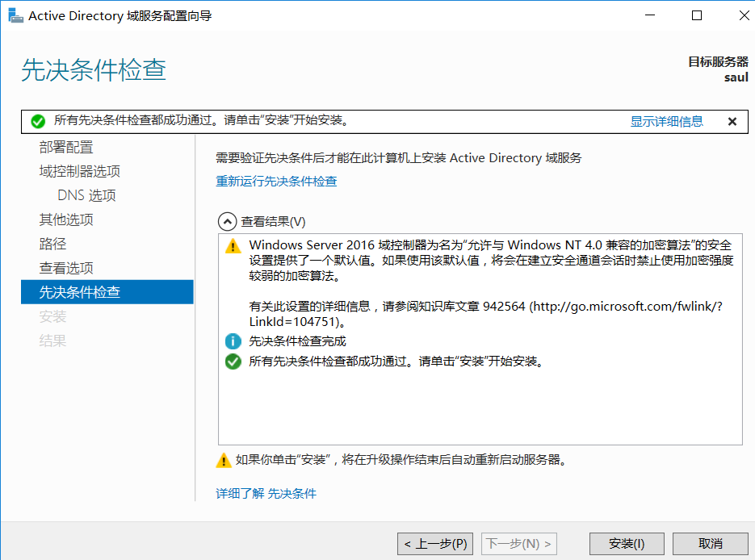This screenshot has width=755, height=560.
Task: Click the 安装 step in sidebar
Action: pos(53,316)
